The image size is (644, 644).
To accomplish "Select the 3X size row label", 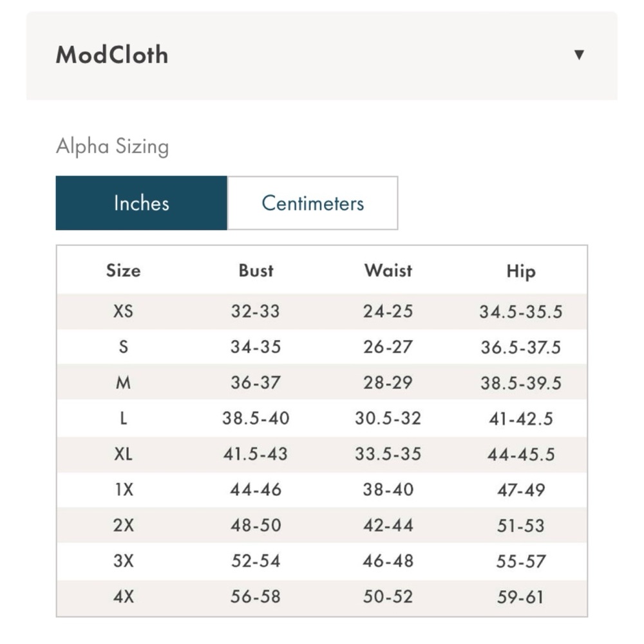I will [x=124, y=561].
